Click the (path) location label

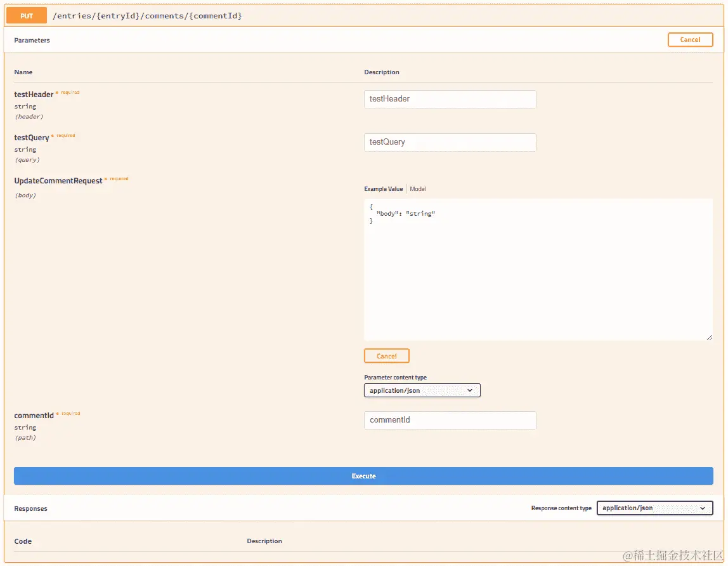pos(25,438)
